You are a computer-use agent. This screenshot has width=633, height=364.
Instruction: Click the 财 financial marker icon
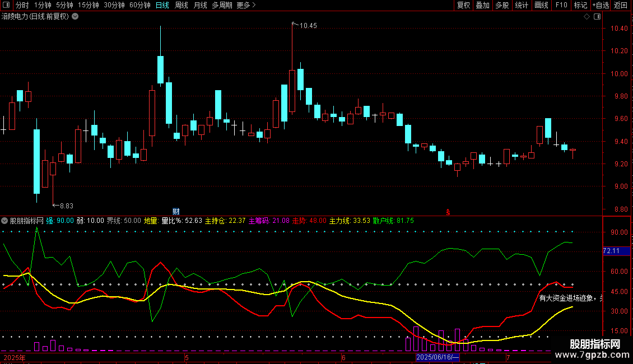point(176,212)
